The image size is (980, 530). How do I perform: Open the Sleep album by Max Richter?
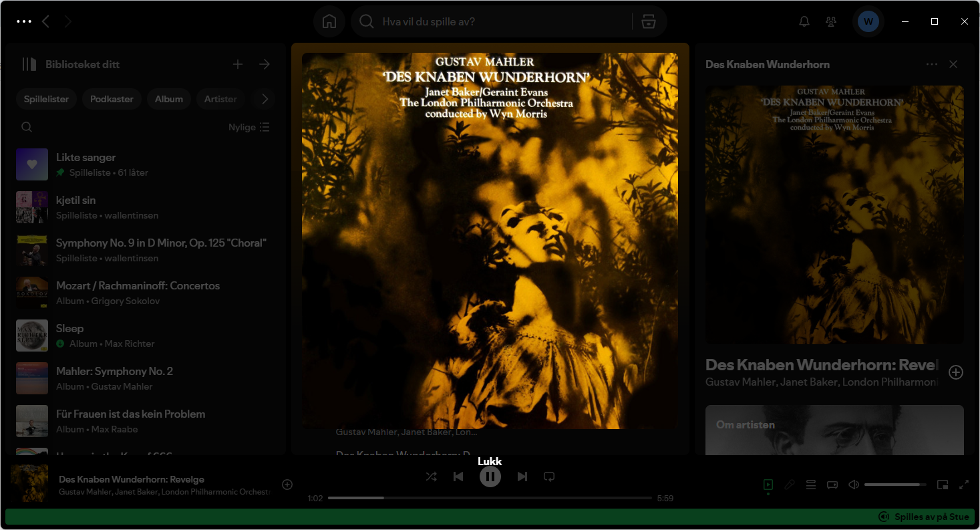[146, 336]
